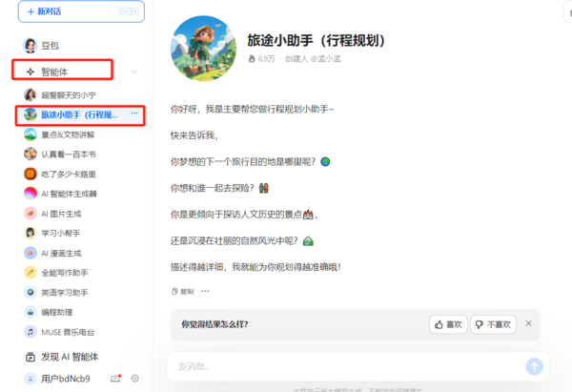Open AI 智能体生成器 agent

[x=69, y=194]
